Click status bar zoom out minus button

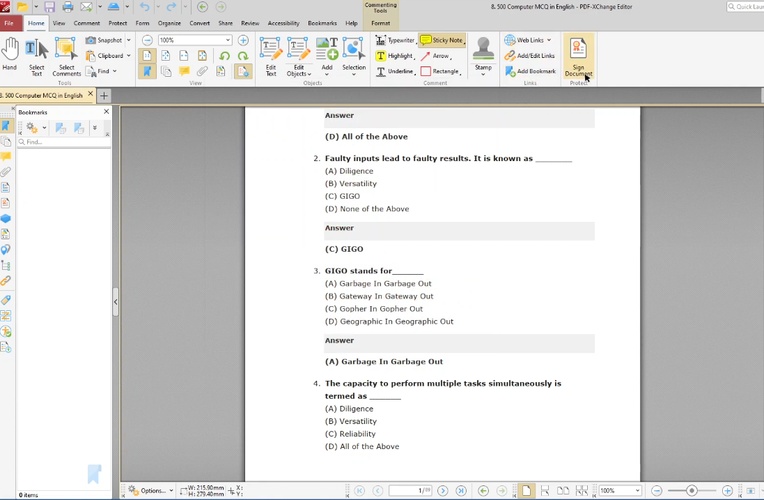656,491
